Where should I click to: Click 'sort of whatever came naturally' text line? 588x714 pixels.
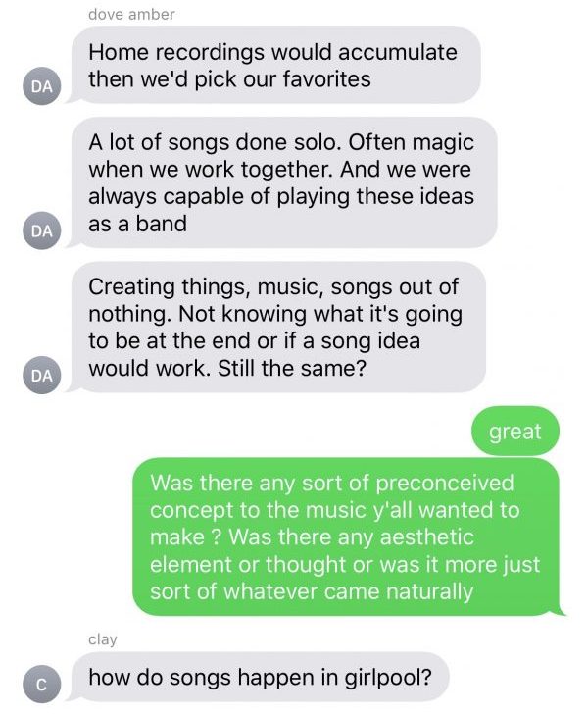click(x=312, y=591)
